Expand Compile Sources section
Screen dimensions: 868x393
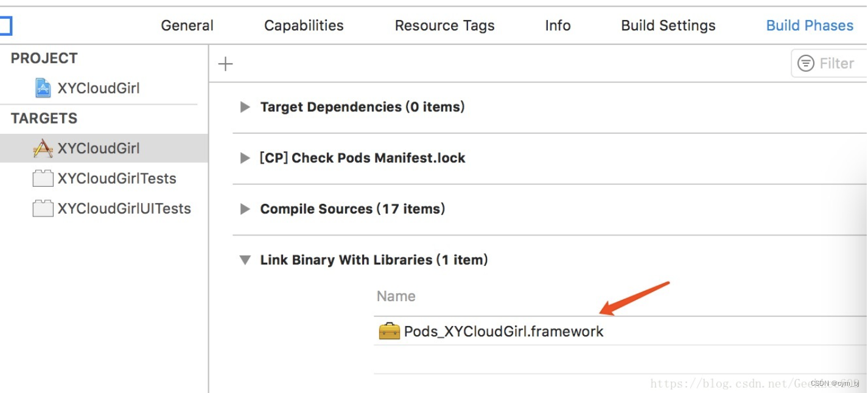245,209
